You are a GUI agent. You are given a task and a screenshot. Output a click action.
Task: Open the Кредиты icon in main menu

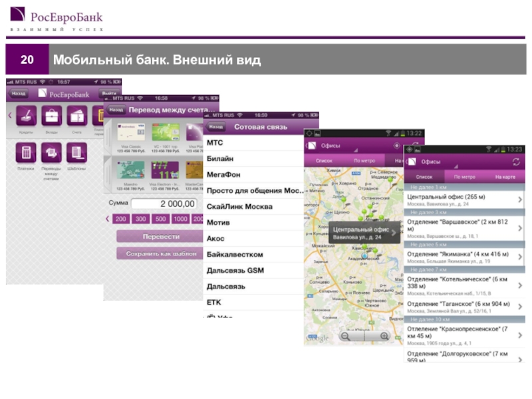(x=26, y=116)
